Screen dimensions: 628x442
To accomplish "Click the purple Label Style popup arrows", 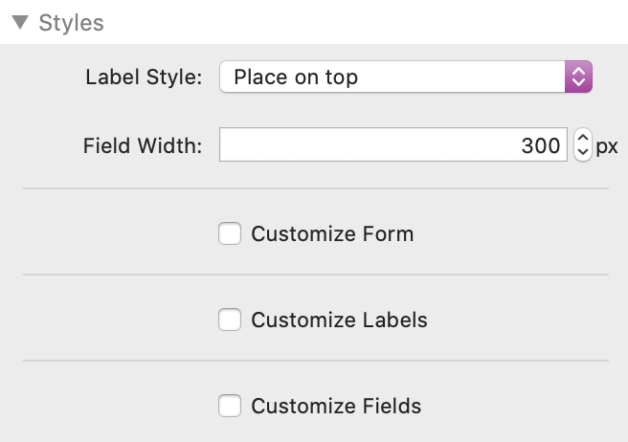I will point(579,76).
